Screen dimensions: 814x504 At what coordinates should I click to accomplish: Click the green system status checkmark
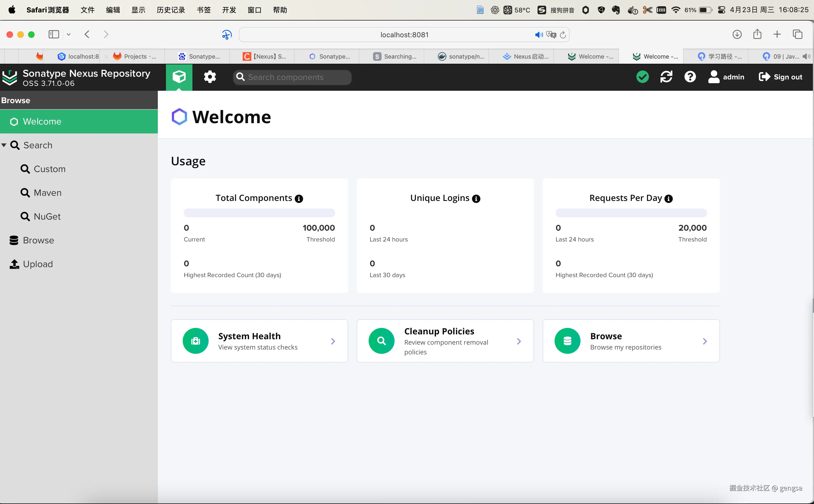click(x=642, y=77)
